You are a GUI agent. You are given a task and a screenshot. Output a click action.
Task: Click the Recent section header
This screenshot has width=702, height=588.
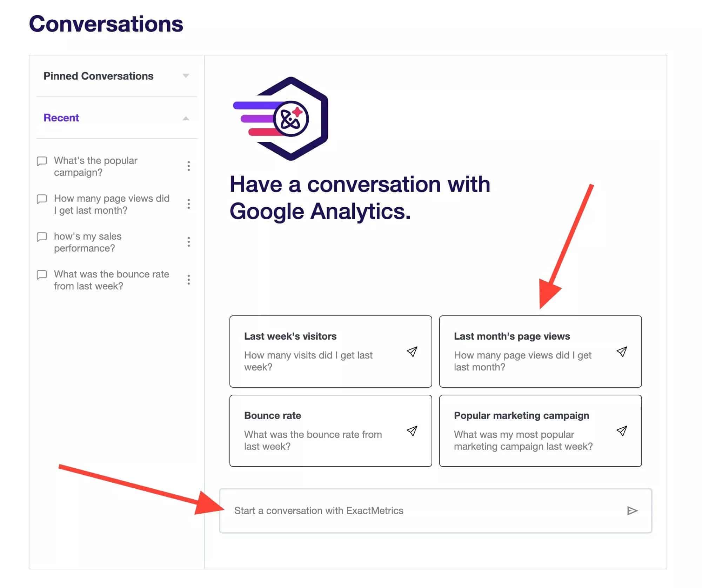61,118
